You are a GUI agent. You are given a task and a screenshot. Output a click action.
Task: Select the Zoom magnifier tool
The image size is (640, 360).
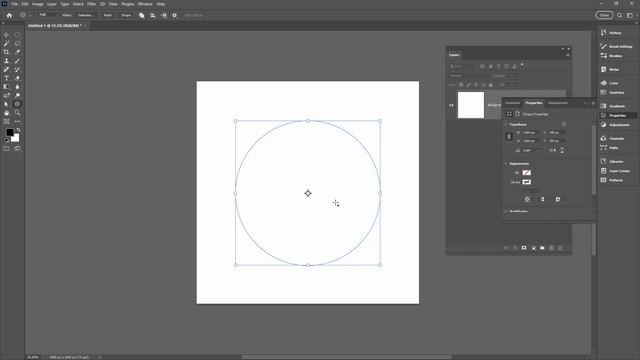[17, 113]
